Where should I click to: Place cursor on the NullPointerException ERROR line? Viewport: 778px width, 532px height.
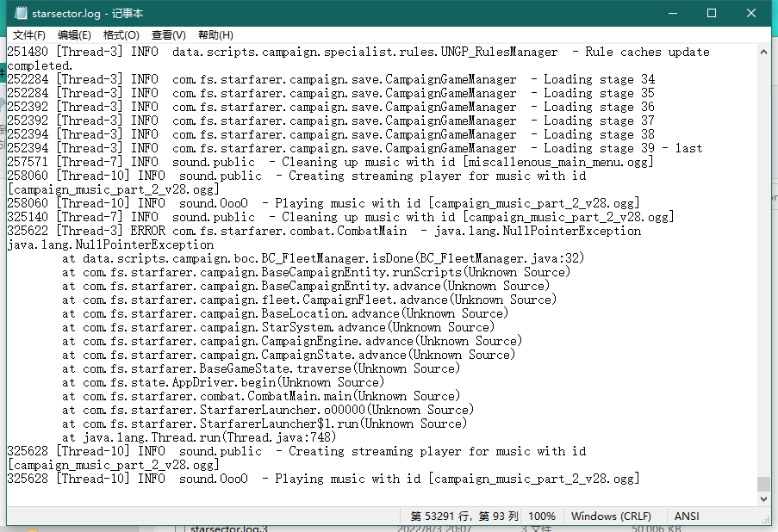[324, 231]
